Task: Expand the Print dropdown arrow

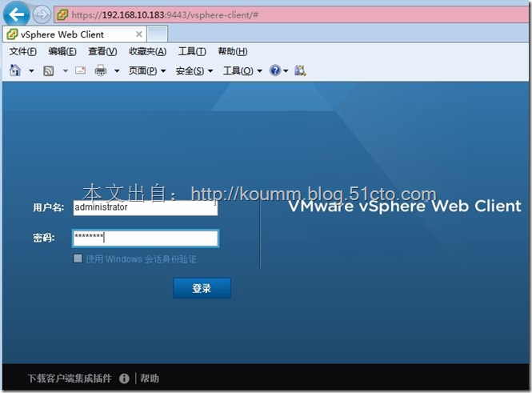Action: (117, 70)
